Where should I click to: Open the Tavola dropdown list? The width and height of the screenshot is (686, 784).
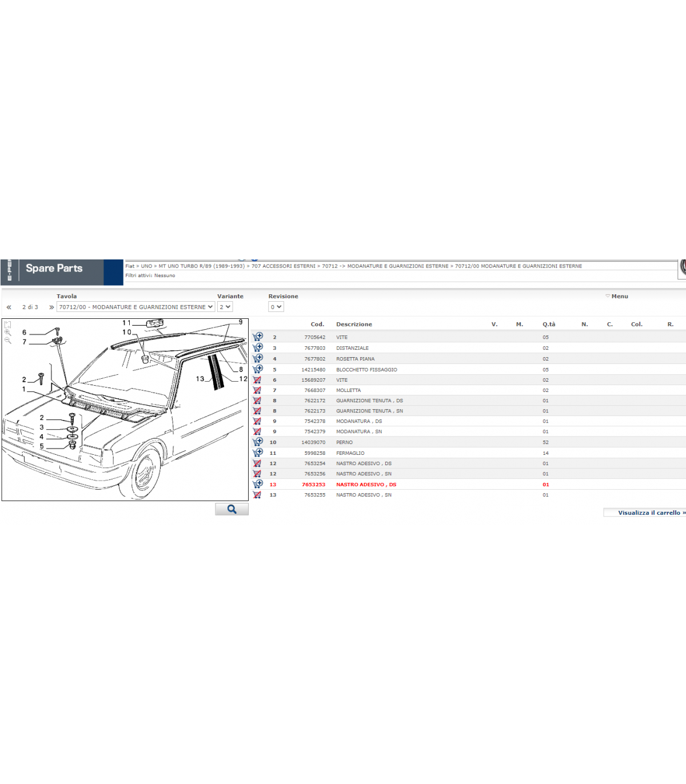[135, 307]
